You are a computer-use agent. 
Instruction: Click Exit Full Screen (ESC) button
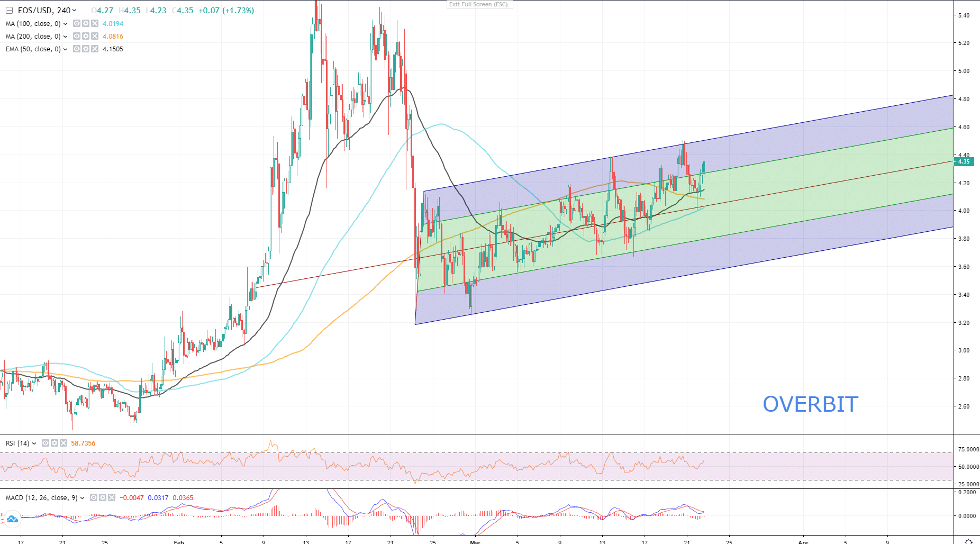click(x=478, y=4)
